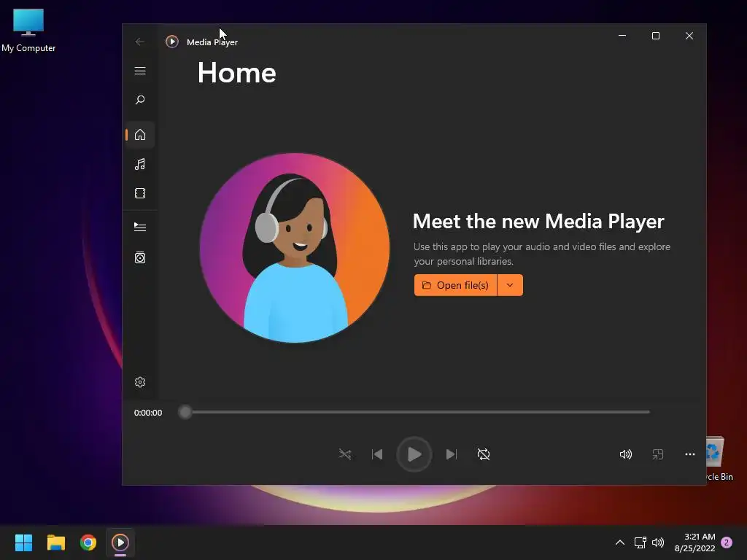This screenshot has width=747, height=560.
Task: Open notification center badge
Action: [x=727, y=542]
